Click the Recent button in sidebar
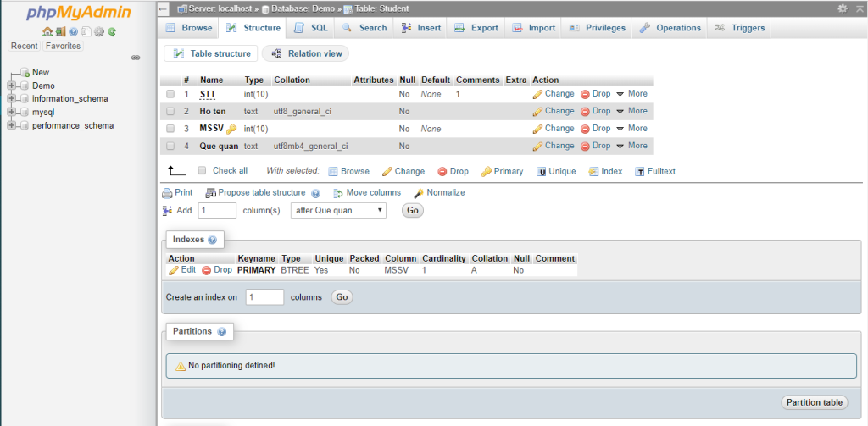The width and height of the screenshot is (868, 426). tap(25, 46)
